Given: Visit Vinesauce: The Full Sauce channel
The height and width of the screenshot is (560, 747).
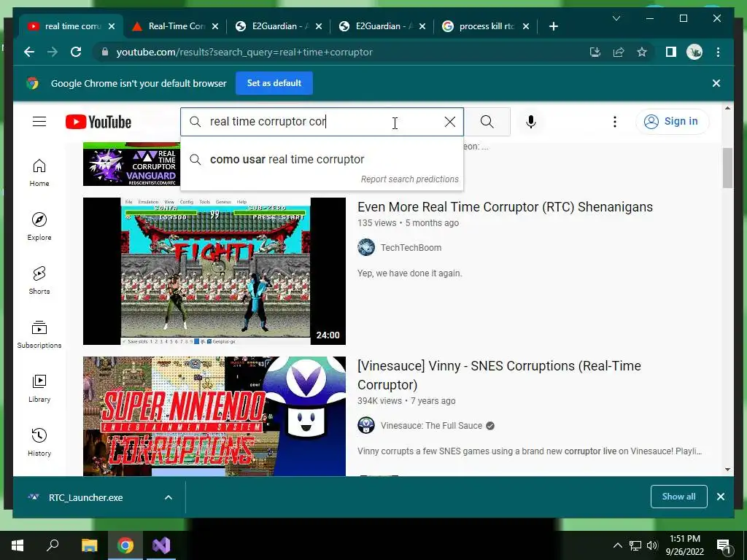Looking at the screenshot, I should (431, 426).
